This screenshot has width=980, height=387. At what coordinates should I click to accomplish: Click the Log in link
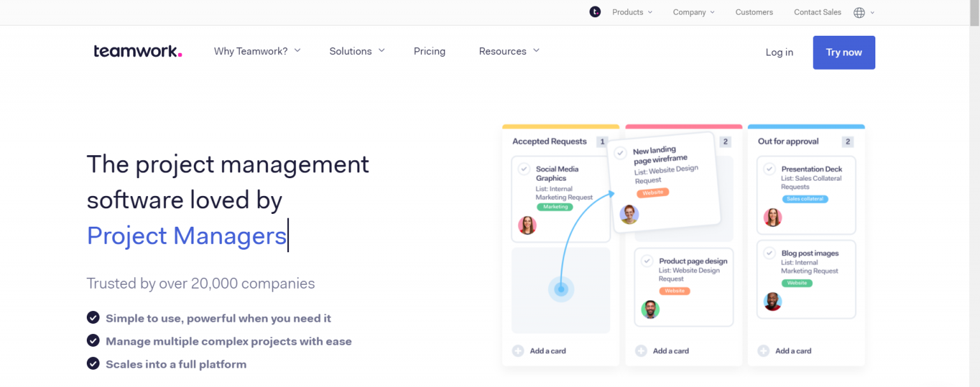pyautogui.click(x=779, y=52)
